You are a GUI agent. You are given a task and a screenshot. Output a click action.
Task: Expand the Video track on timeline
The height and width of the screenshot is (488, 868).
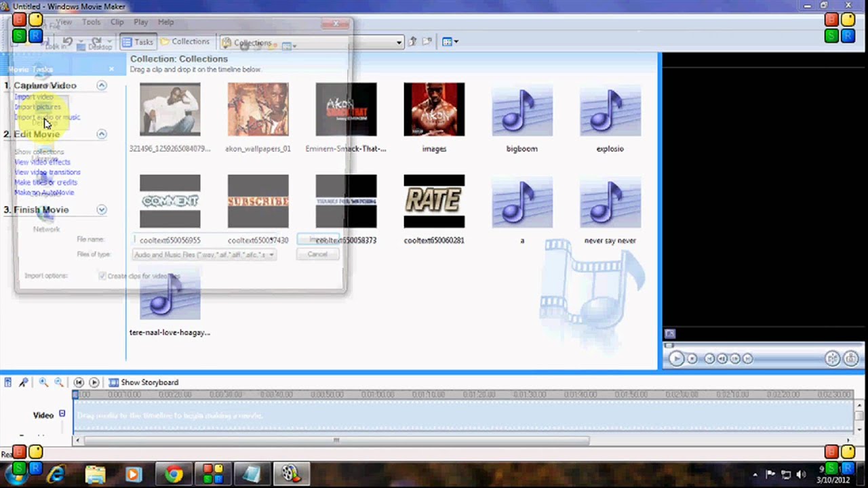(x=62, y=413)
